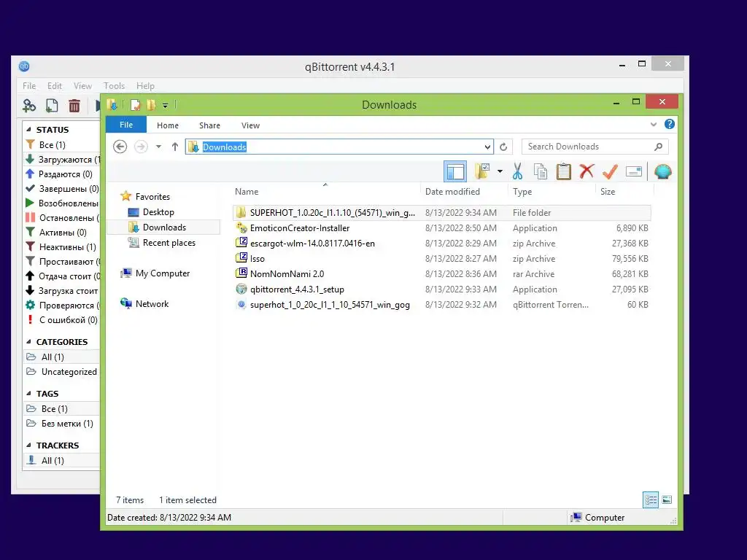Click the Downloads folder icon in title bar
This screenshot has height=560, width=747.
pyautogui.click(x=112, y=105)
